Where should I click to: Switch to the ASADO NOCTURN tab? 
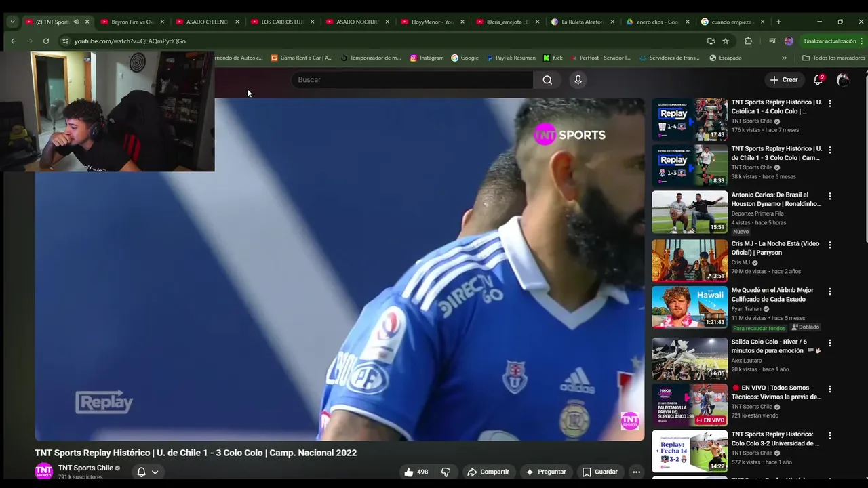pyautogui.click(x=358, y=22)
